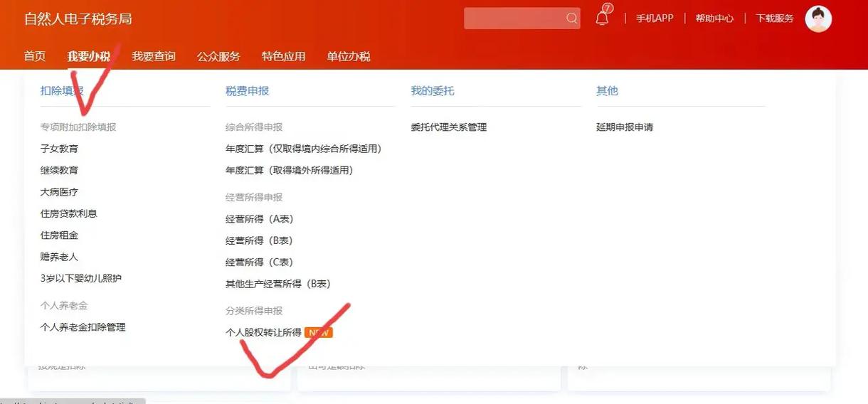Click the 分类所得申报 group label
This screenshot has height=404, width=868.
[254, 311]
